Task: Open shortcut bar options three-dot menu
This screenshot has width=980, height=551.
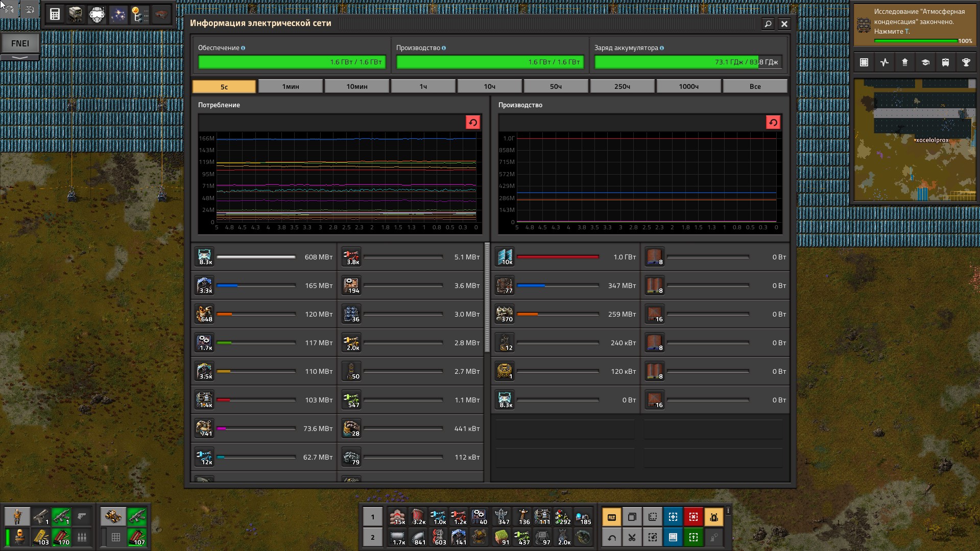Action: click(x=728, y=511)
